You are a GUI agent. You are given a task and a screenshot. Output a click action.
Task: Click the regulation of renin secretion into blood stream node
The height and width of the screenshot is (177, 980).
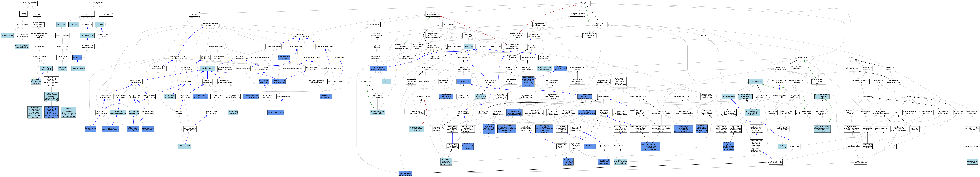(405, 174)
